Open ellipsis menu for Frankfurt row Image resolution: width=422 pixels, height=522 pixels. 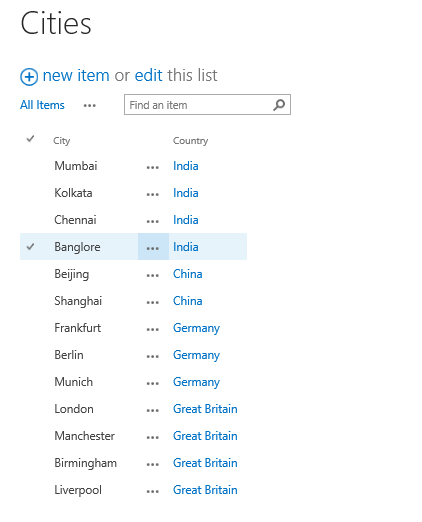point(153,330)
